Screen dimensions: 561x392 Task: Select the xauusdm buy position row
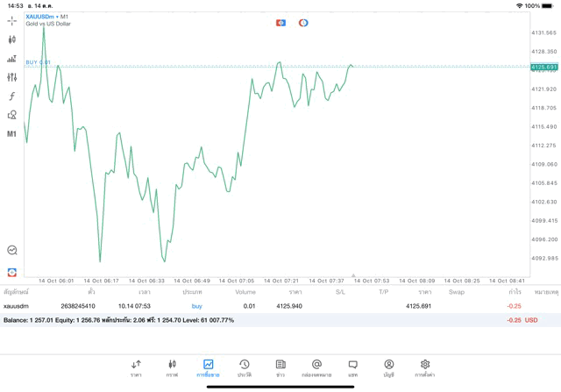tap(263, 306)
